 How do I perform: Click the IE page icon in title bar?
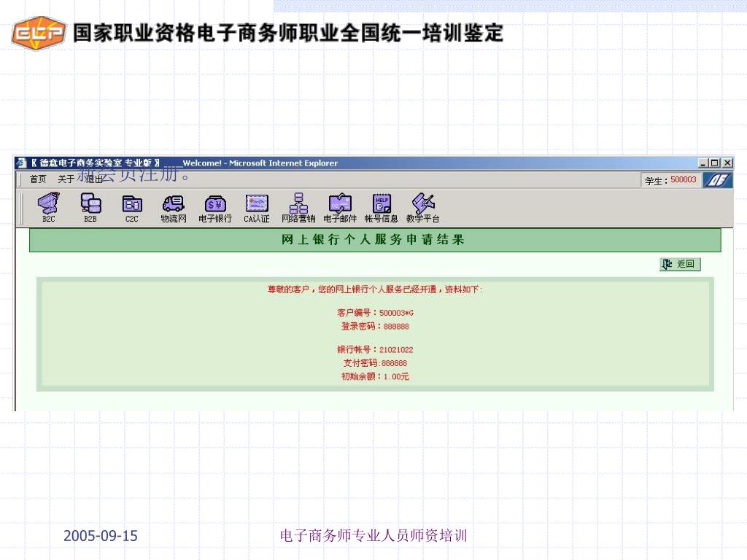[21, 163]
